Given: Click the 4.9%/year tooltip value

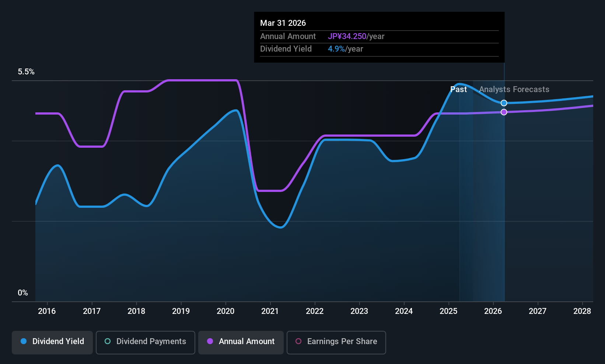Looking at the screenshot, I should click(x=346, y=49).
